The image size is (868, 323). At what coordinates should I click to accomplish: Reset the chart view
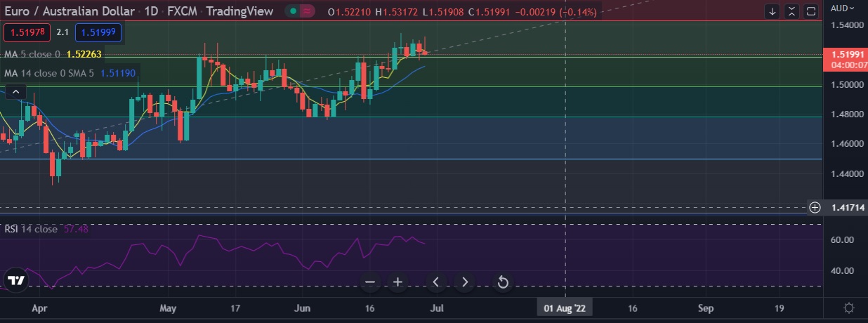coord(503,282)
